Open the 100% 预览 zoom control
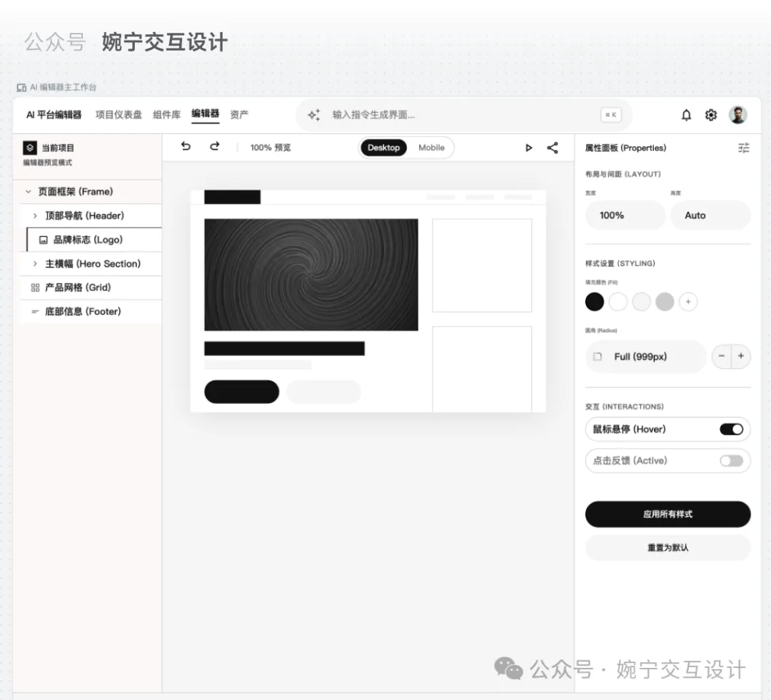Image resolution: width=771 pixels, height=700 pixels. (271, 148)
